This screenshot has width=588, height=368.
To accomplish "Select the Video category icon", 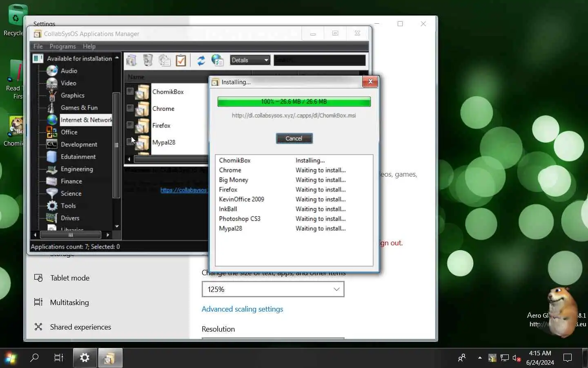I will click(x=52, y=83).
